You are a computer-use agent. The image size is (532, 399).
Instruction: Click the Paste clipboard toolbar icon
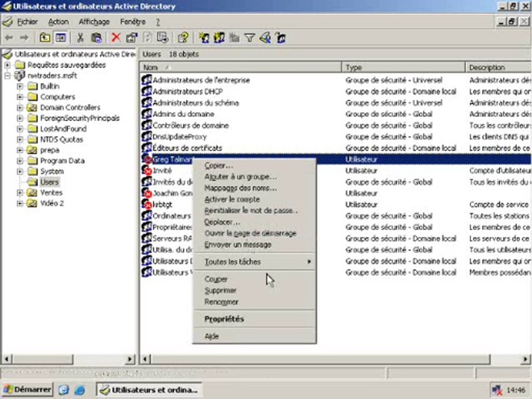pyautogui.click(x=96, y=38)
